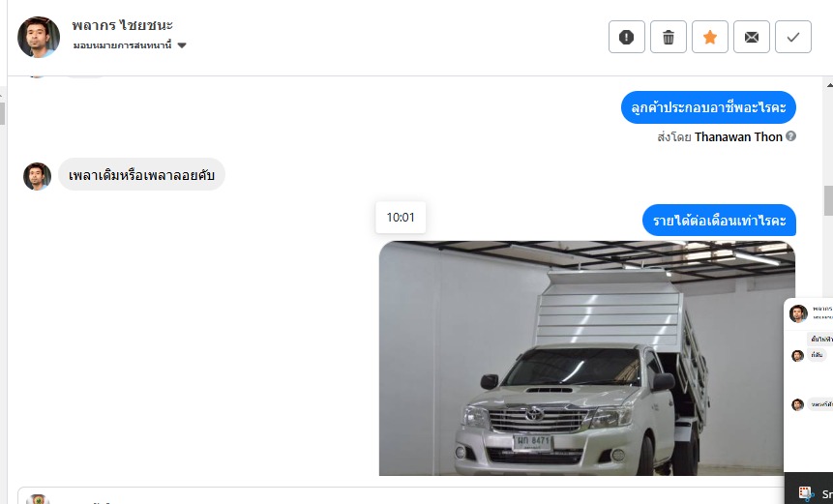Viewport: 833px width, 504px height.
Task: Open the silver Toyota truck photo
Action: pos(587,359)
